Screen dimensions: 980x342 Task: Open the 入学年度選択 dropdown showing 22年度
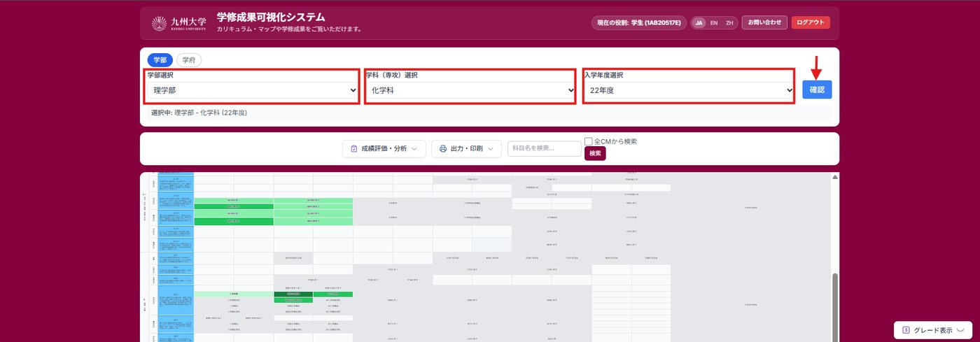[x=689, y=90]
